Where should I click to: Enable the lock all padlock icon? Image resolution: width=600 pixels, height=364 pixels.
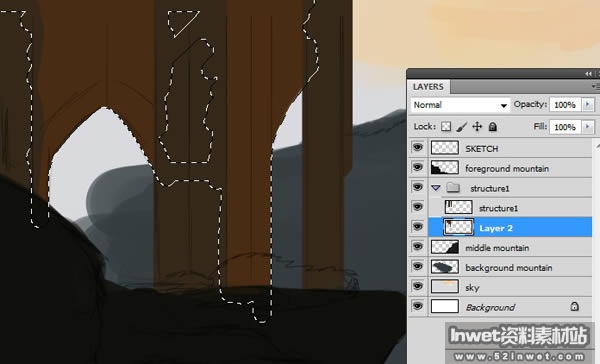[x=492, y=126]
